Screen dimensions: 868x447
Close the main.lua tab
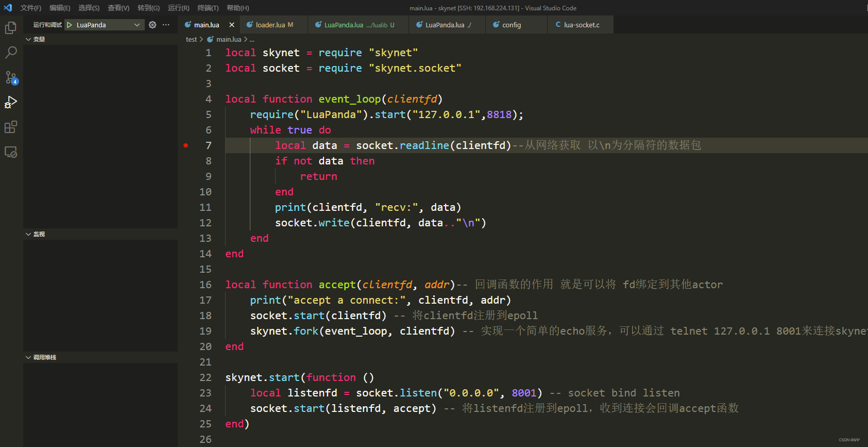(x=232, y=25)
